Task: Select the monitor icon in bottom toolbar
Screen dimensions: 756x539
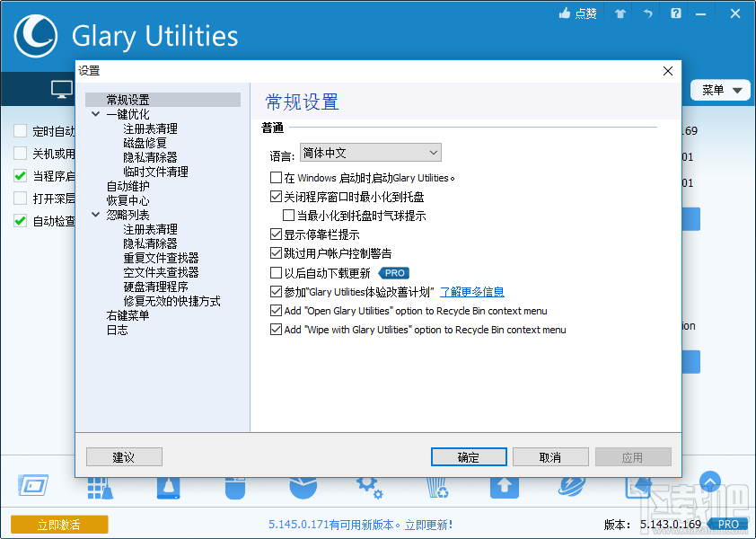Action: 35,488
